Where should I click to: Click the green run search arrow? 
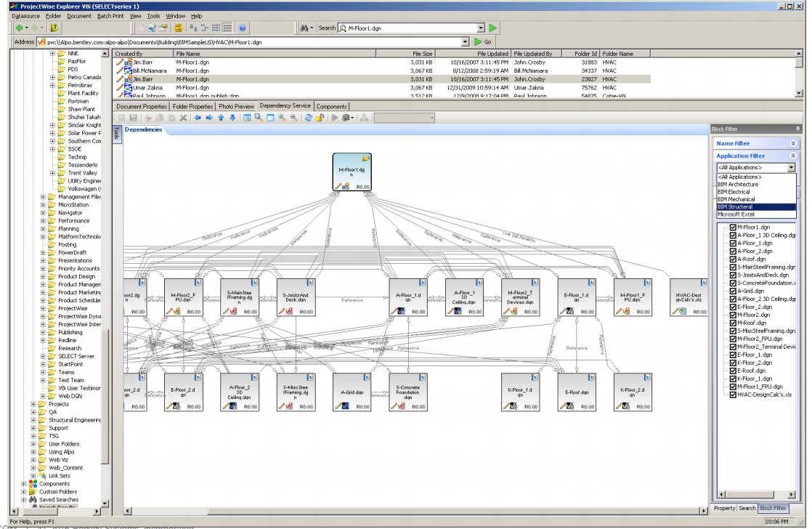[x=493, y=28]
